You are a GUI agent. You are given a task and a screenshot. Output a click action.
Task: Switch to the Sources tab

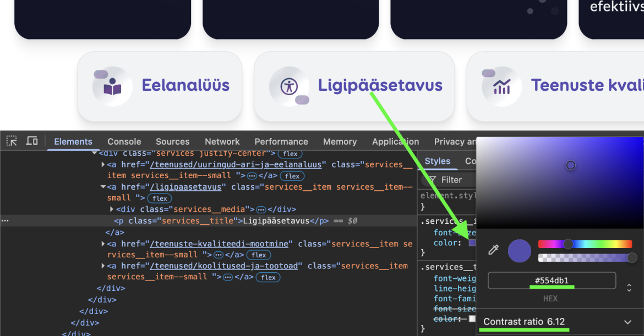pos(172,141)
